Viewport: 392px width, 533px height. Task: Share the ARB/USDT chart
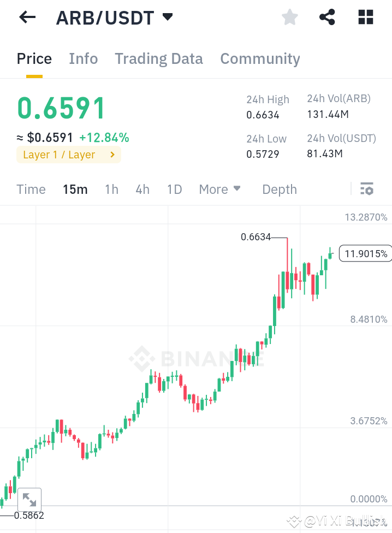pyautogui.click(x=327, y=17)
